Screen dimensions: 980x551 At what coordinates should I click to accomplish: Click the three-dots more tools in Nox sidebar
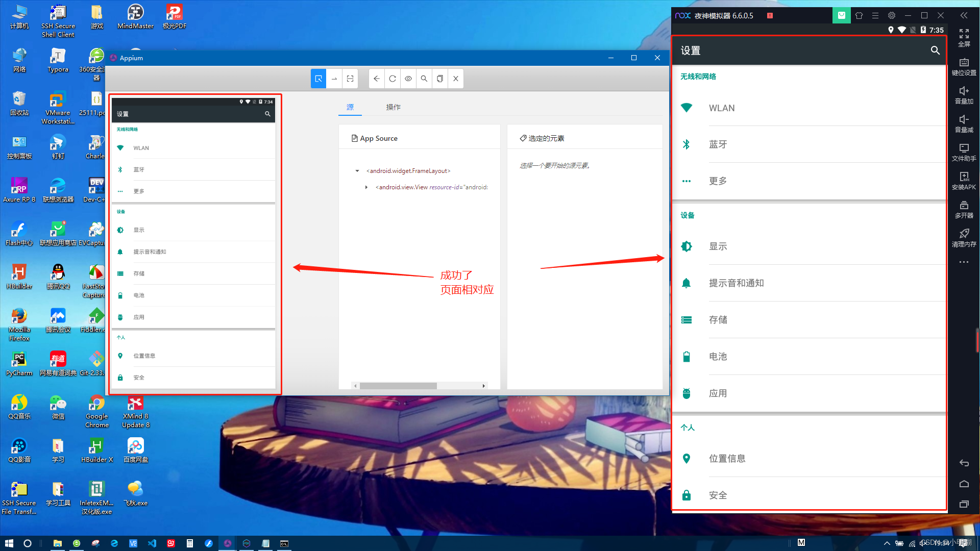pyautogui.click(x=964, y=262)
